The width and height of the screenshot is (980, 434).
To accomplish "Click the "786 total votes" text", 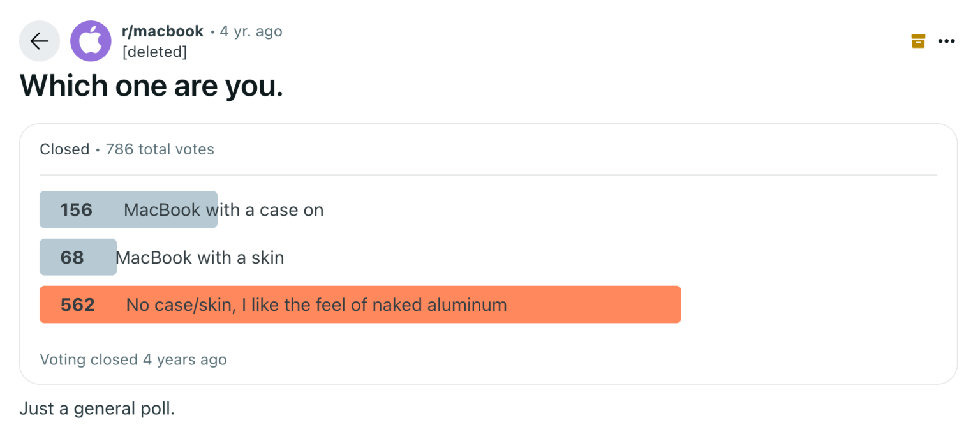I will pyautogui.click(x=160, y=149).
